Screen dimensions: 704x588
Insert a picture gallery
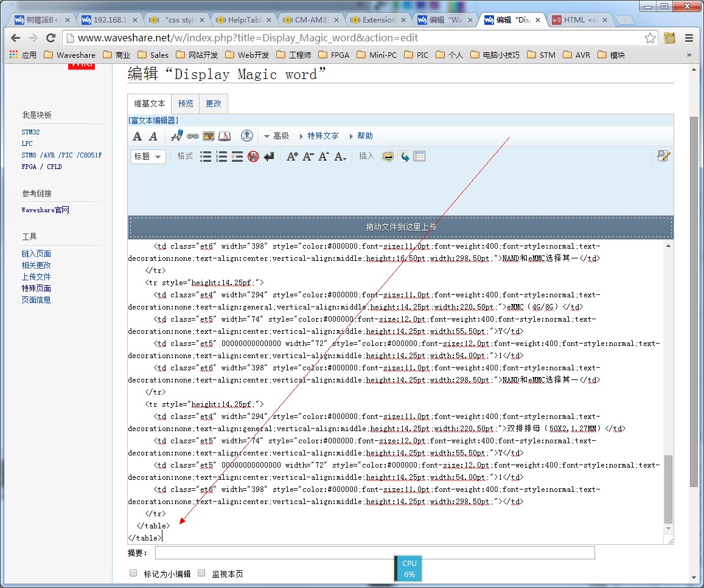388,156
